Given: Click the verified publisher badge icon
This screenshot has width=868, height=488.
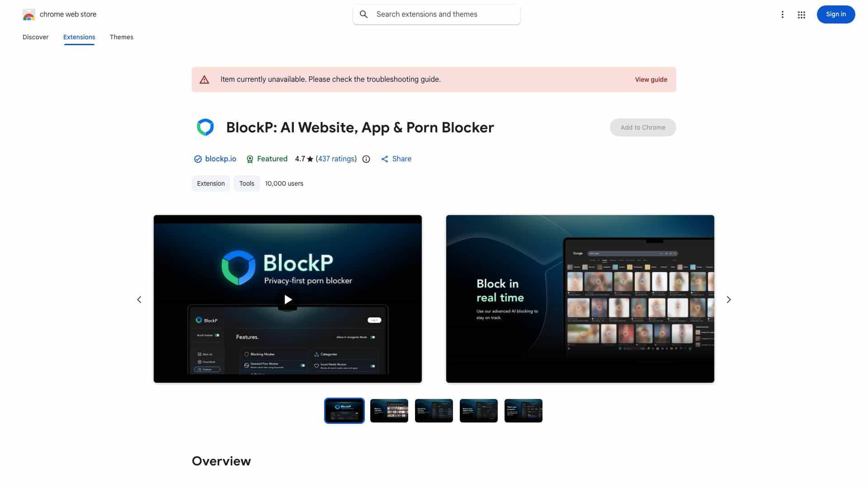Looking at the screenshot, I should click(x=198, y=159).
